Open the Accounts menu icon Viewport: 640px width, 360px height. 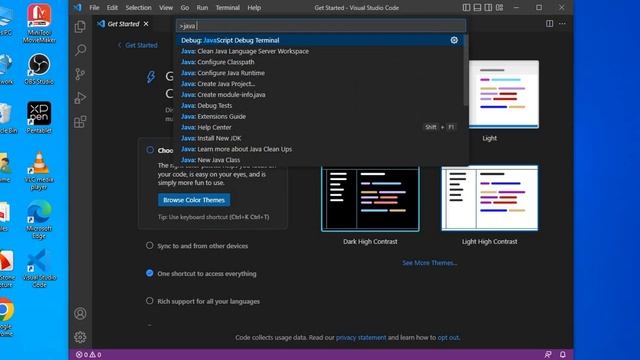[x=80, y=313]
